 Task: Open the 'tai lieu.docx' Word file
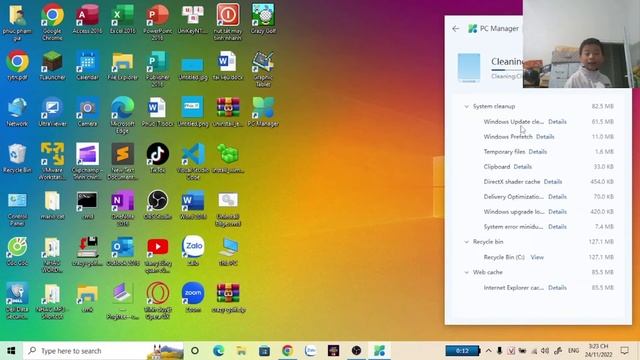click(x=228, y=65)
